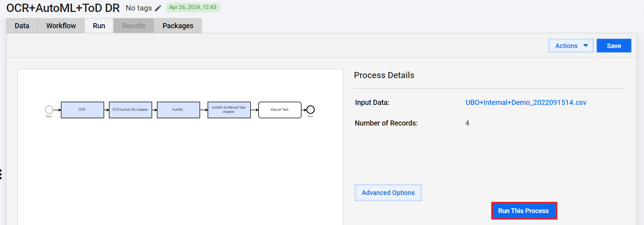Select the OCR-to-Auto ML Adapter node
The image size is (644, 225).
130,110
